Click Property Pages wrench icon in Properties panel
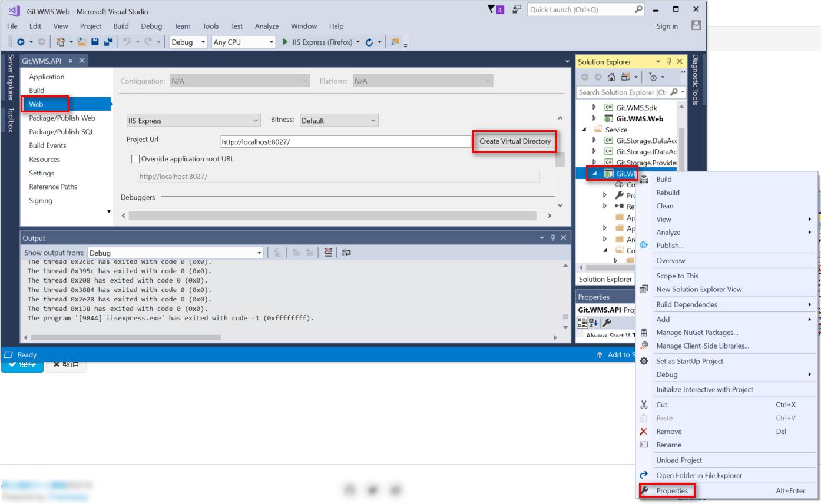This screenshot has height=504, width=821. click(607, 322)
